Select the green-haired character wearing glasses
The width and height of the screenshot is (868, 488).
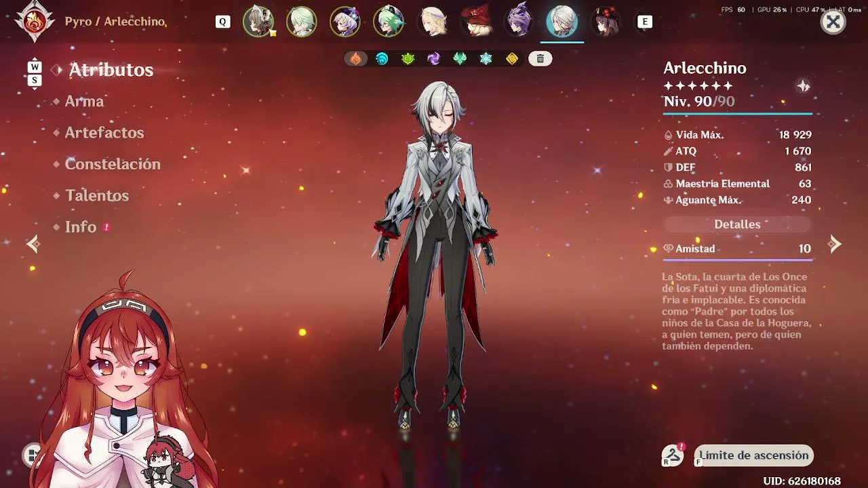(389, 22)
